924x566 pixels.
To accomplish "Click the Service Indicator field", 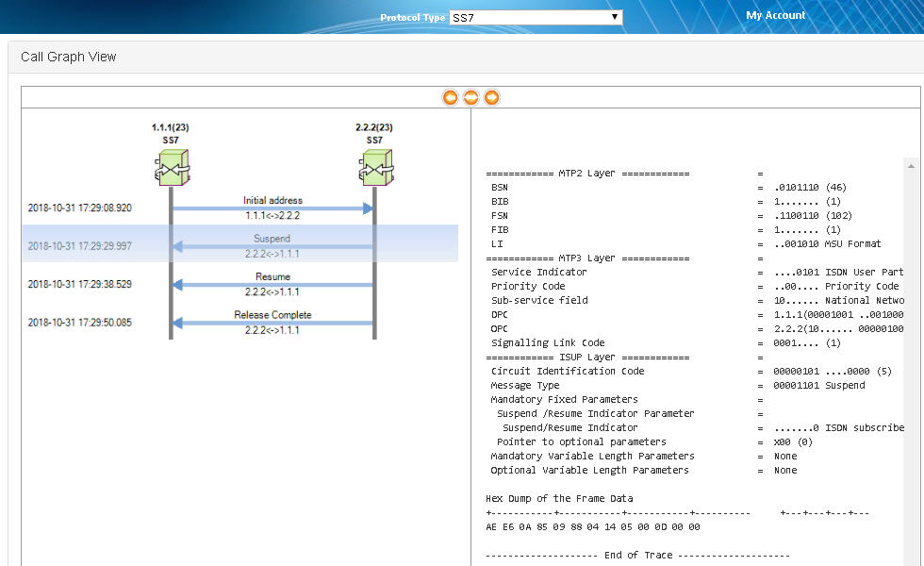I will pos(538,273).
